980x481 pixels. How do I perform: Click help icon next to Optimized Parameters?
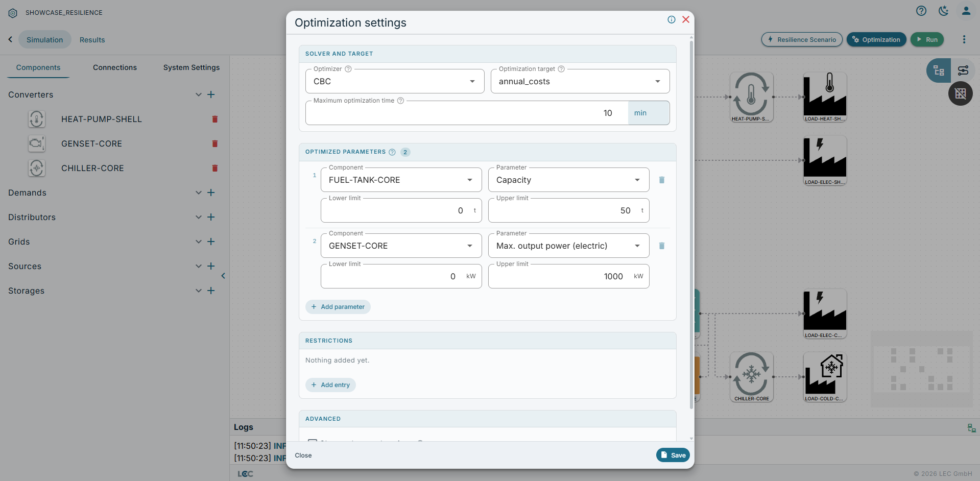pyautogui.click(x=392, y=152)
